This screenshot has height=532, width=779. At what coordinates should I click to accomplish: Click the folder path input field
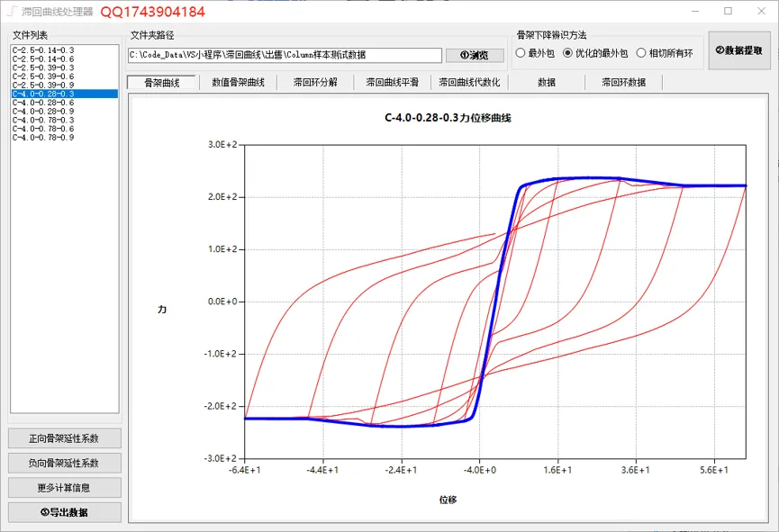click(285, 55)
